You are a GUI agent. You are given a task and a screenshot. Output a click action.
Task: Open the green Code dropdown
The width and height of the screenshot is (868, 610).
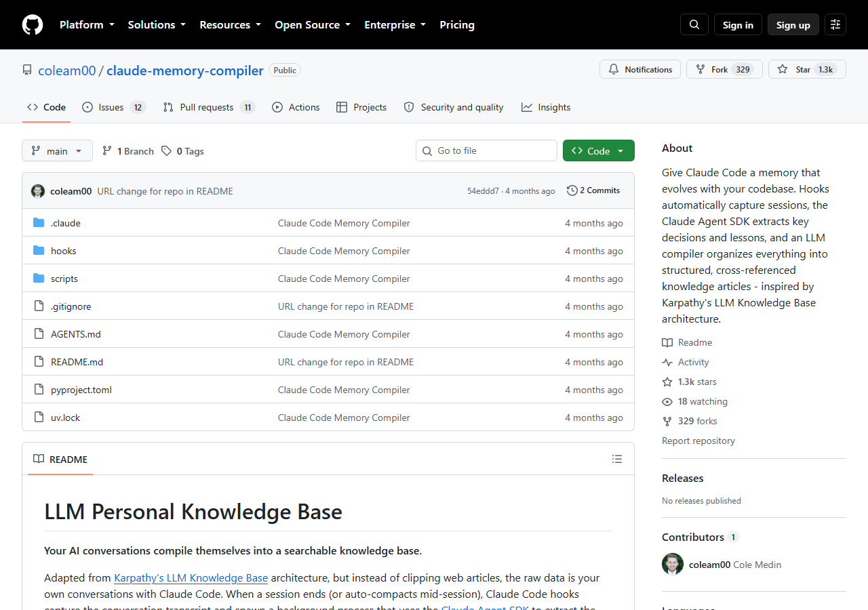(599, 150)
